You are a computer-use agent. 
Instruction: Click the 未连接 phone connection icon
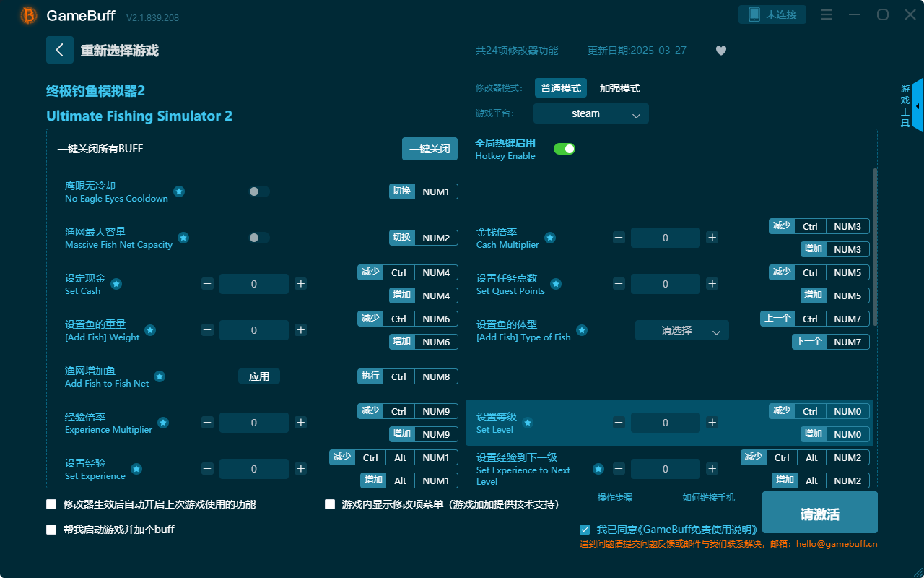(x=772, y=14)
